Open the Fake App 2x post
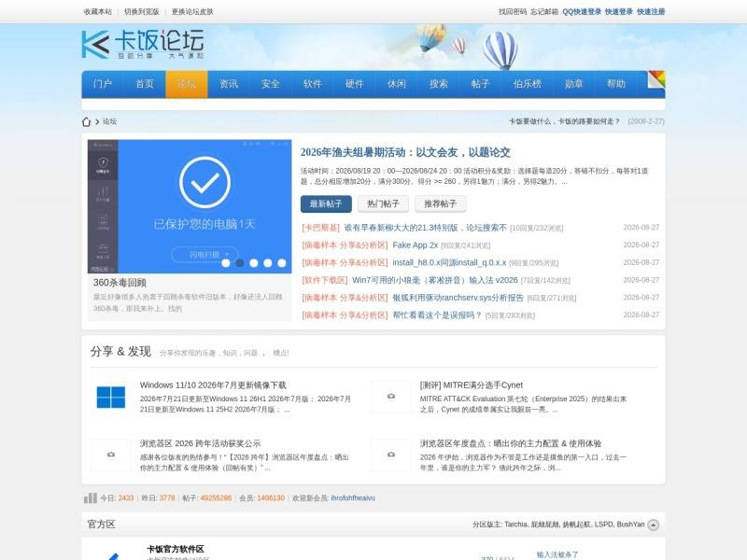 click(x=415, y=245)
